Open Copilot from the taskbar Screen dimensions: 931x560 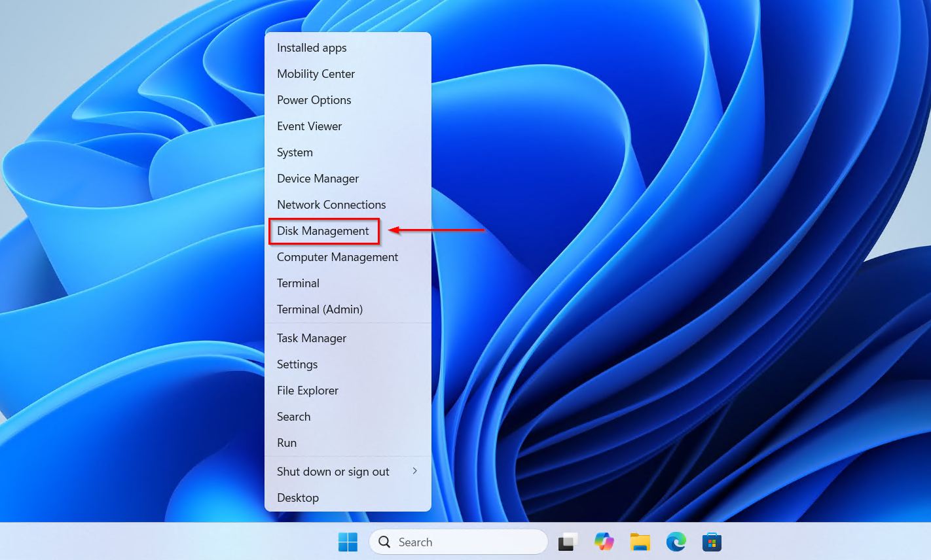point(603,542)
